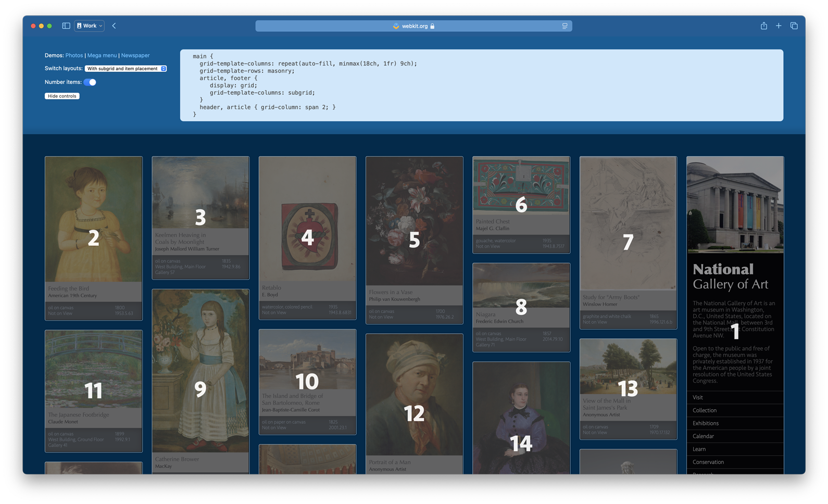The image size is (828, 504).
Task: Open Island and Bridge of San Bartolomeo card
Action: point(307,382)
